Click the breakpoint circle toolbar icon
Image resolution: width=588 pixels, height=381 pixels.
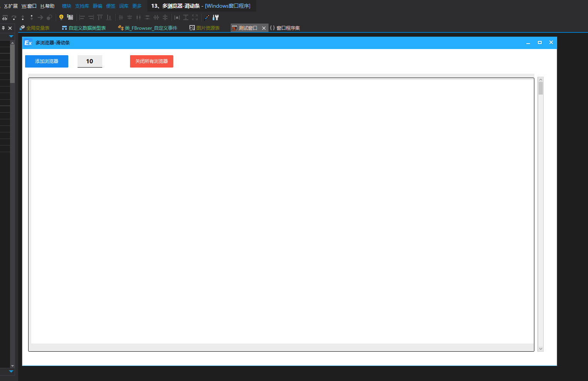49,17
